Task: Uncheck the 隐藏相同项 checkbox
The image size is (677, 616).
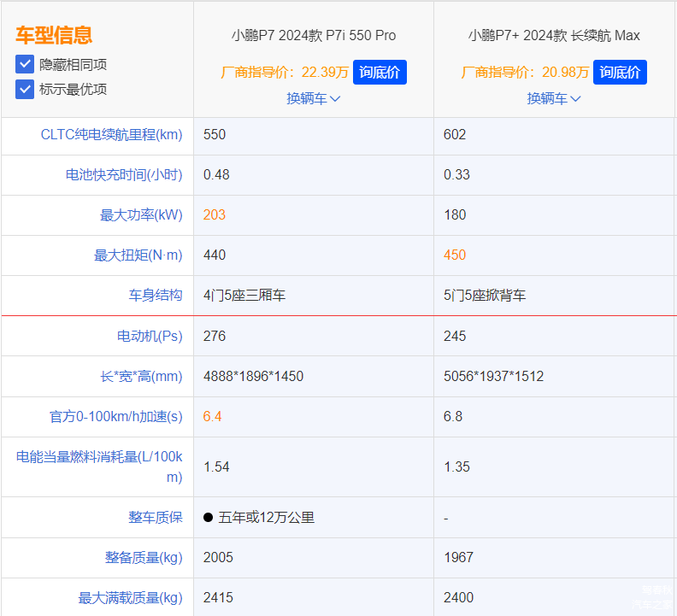Action: point(25,64)
